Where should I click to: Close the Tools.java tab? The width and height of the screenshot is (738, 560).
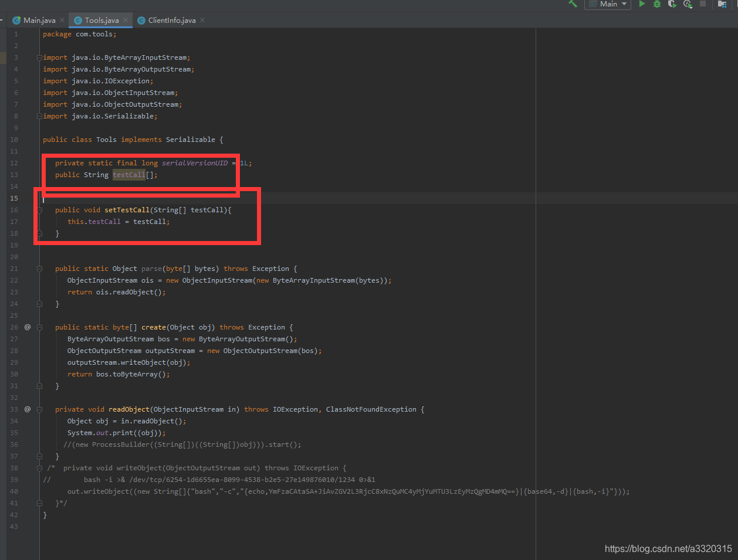pos(126,20)
